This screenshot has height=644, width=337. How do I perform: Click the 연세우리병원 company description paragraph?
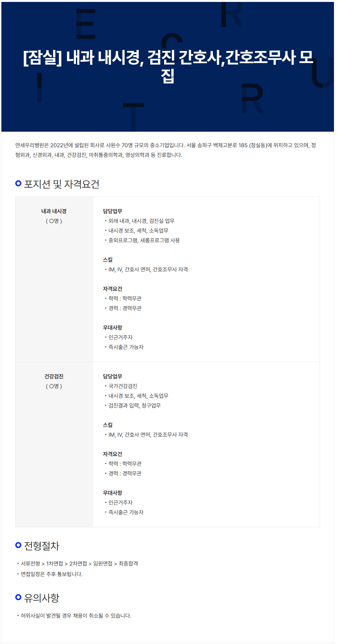[x=166, y=150]
